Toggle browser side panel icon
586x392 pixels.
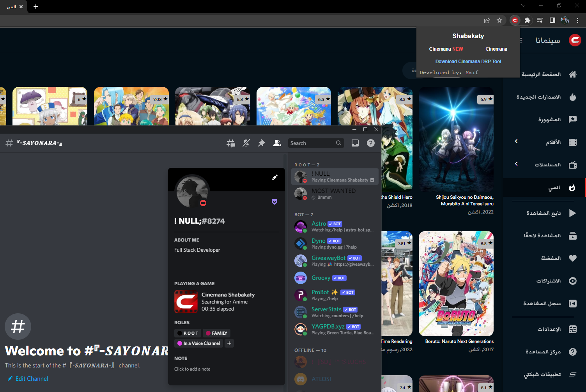[552, 20]
